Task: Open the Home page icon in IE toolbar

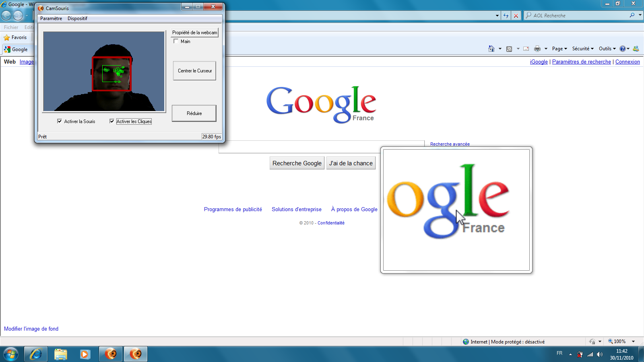Action: (491, 49)
